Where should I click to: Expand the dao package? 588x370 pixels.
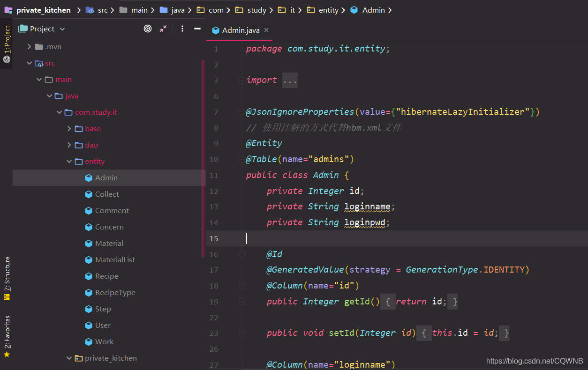pyautogui.click(x=69, y=145)
